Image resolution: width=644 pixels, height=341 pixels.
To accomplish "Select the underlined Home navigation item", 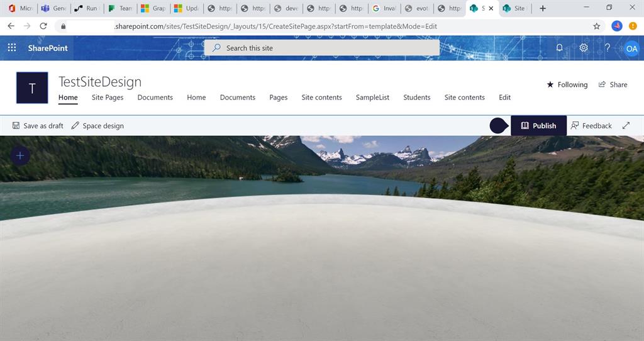I will 68,98.
